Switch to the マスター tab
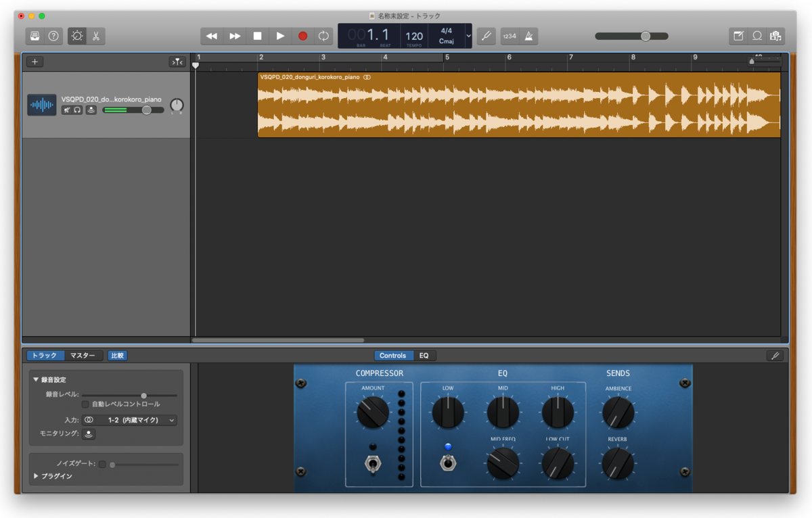This screenshot has height=518, width=812. pos(83,356)
